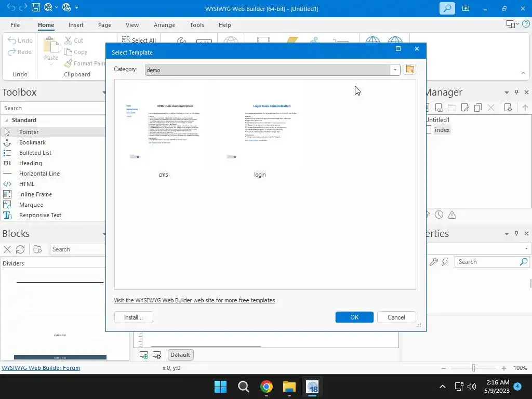Click the Blocks panel refresh icon

click(20, 249)
